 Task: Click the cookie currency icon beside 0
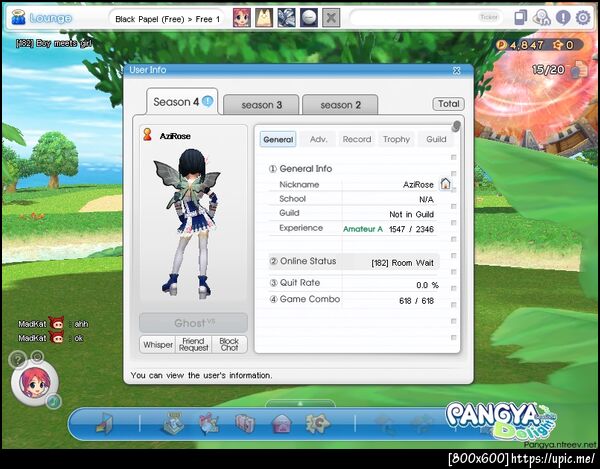point(558,45)
